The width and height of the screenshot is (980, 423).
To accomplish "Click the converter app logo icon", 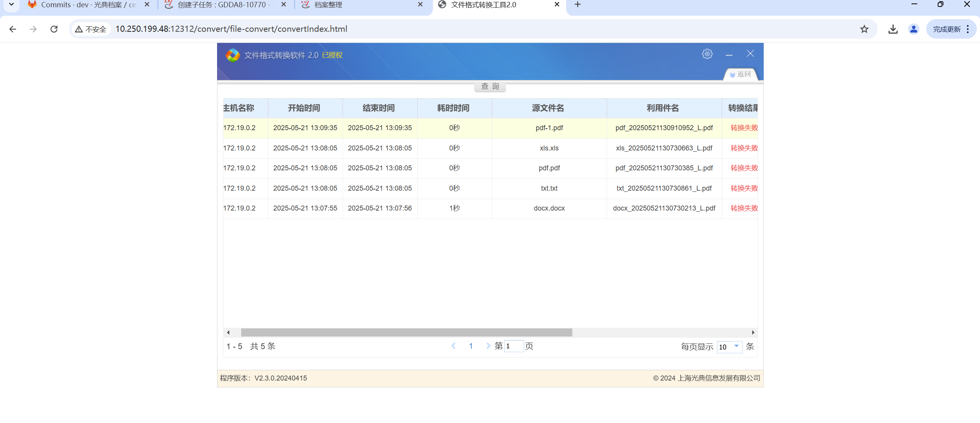I will [233, 55].
